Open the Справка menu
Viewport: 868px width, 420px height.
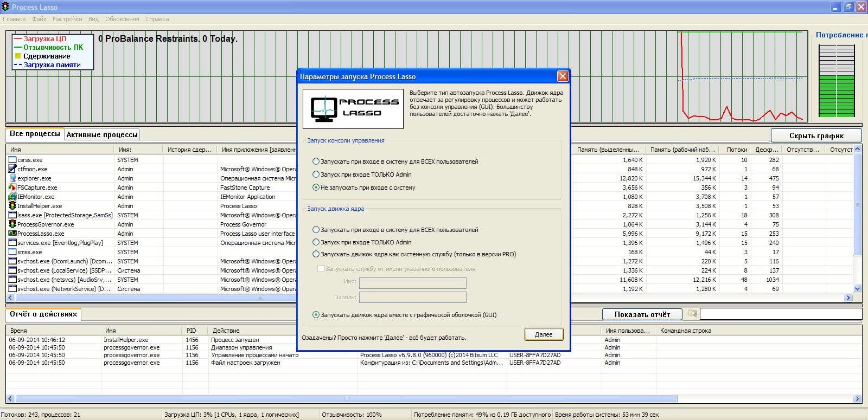(x=157, y=19)
